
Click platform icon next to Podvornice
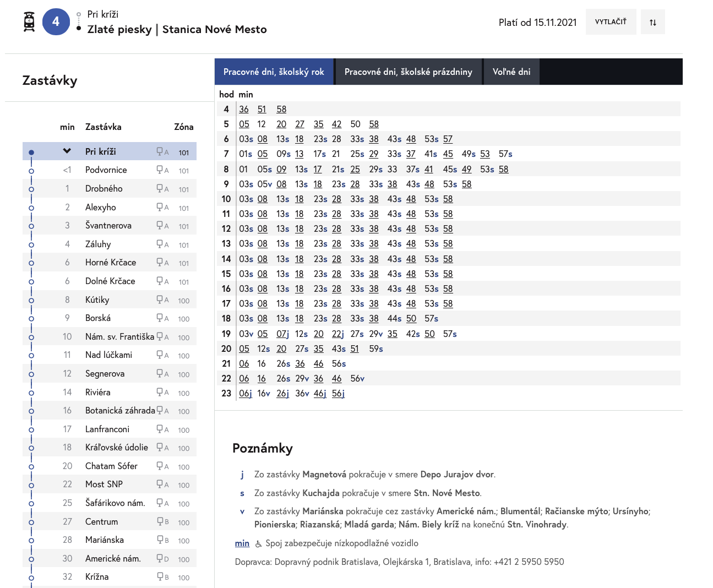tap(160, 170)
